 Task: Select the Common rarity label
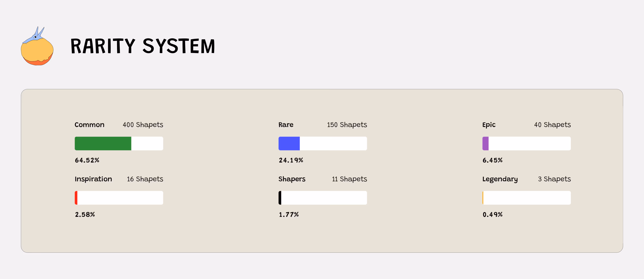pos(89,125)
